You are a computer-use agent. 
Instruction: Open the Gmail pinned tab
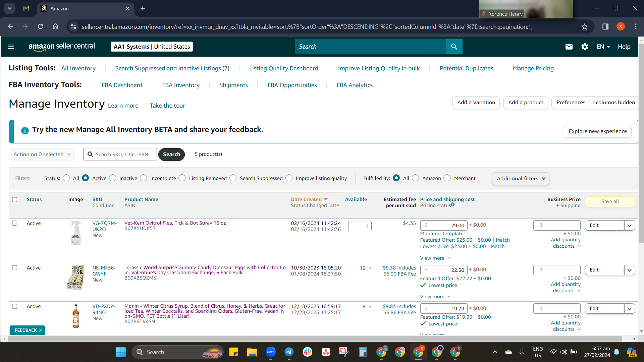(x=26, y=8)
